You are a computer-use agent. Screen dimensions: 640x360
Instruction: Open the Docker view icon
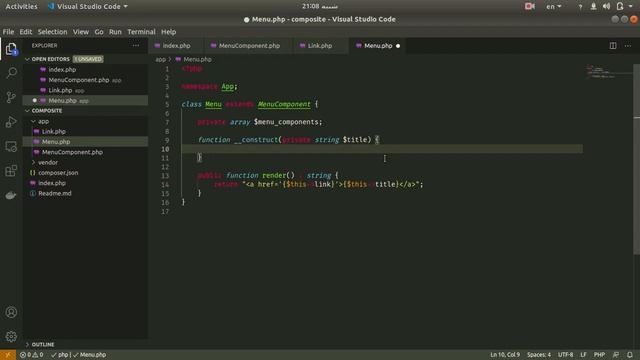pyautogui.click(x=11, y=195)
